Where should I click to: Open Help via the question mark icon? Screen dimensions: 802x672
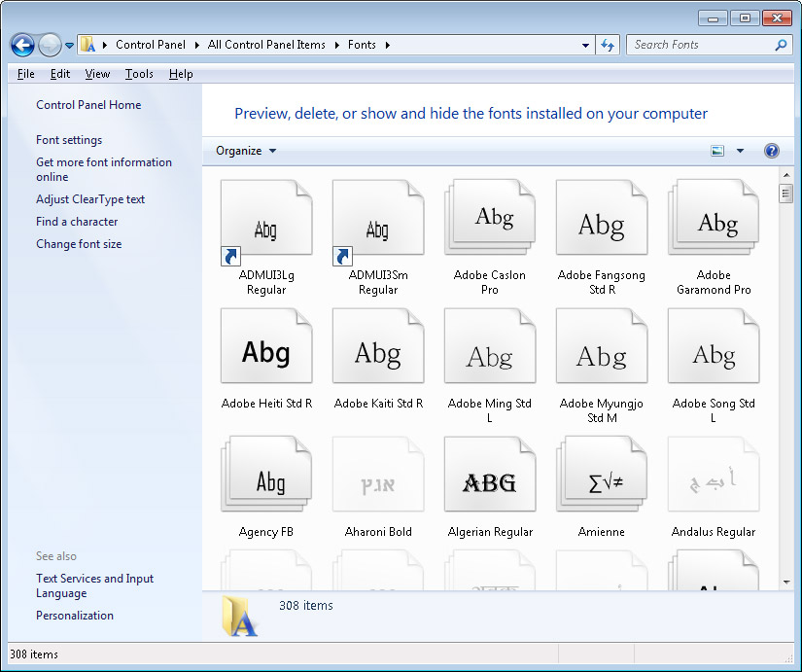[x=771, y=151]
